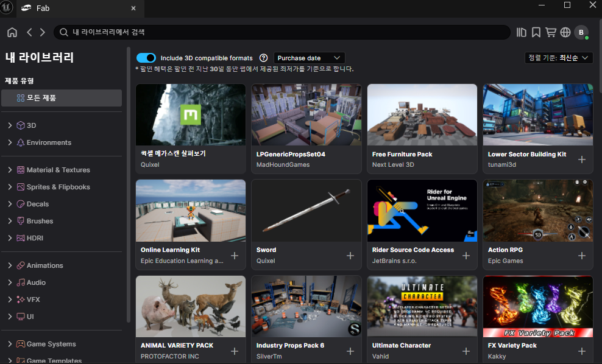Toggle Include 3D compatible formats switch
602x364 pixels.
click(x=146, y=58)
